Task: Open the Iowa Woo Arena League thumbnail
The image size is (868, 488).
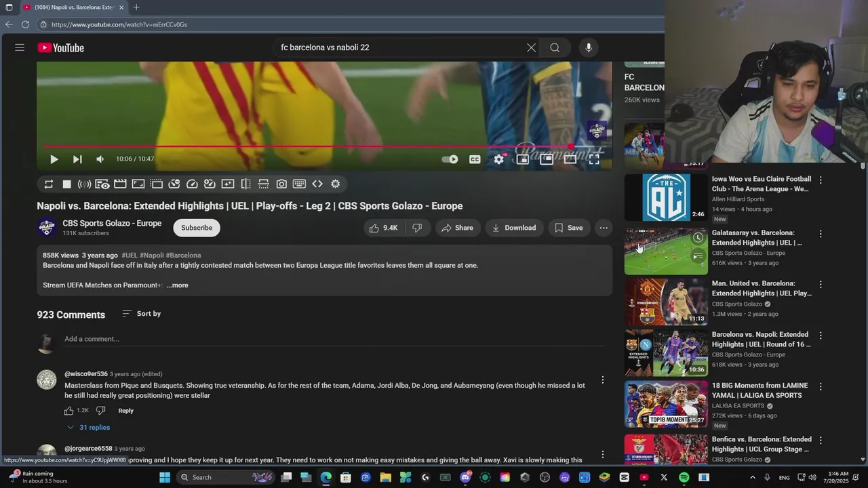Action: pos(666,198)
